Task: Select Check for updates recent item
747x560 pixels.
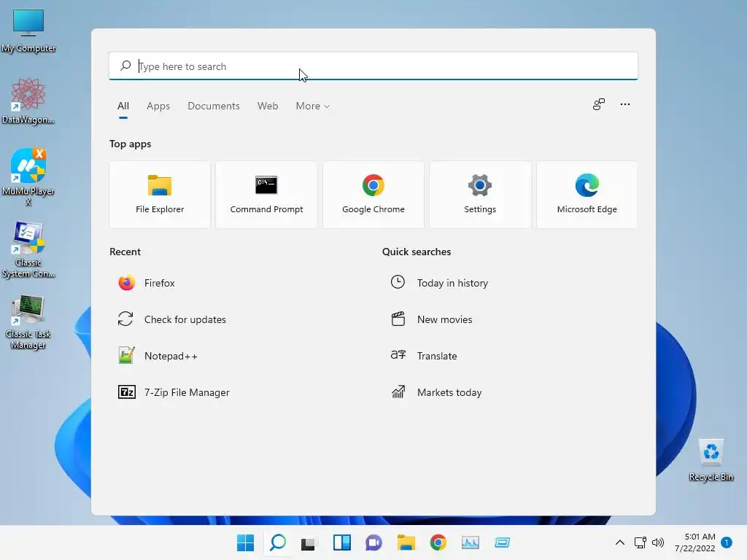Action: [x=172, y=319]
